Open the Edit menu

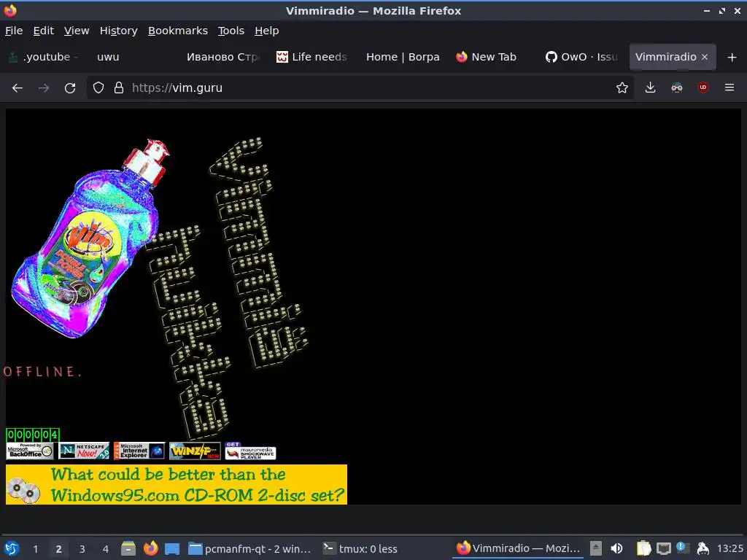point(43,31)
